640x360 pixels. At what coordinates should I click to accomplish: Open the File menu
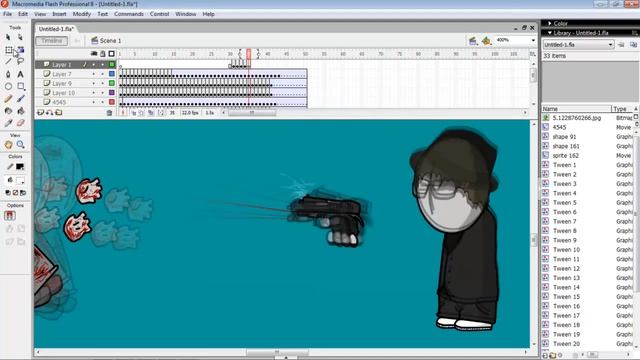(x=7, y=14)
